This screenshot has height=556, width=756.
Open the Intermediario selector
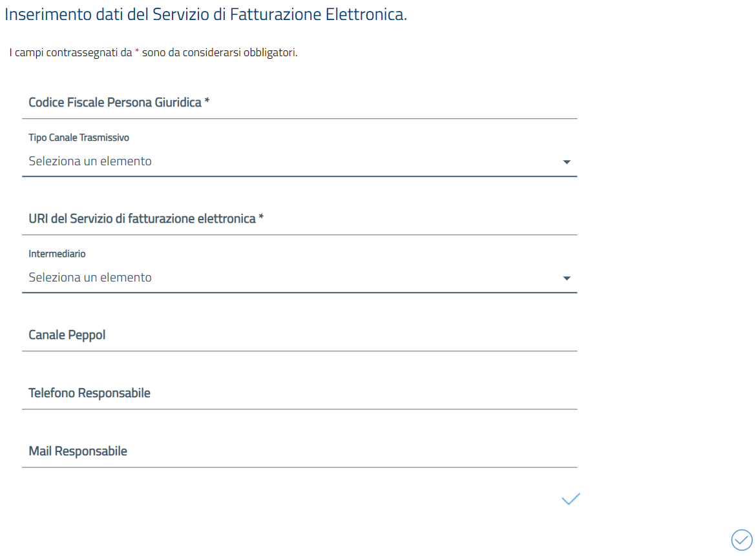(x=297, y=277)
